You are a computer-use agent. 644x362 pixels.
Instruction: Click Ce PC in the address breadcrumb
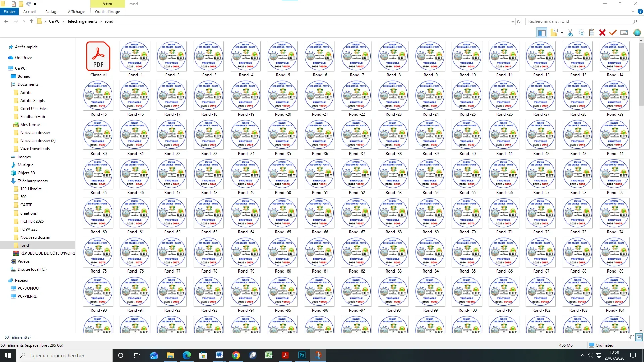tap(54, 21)
